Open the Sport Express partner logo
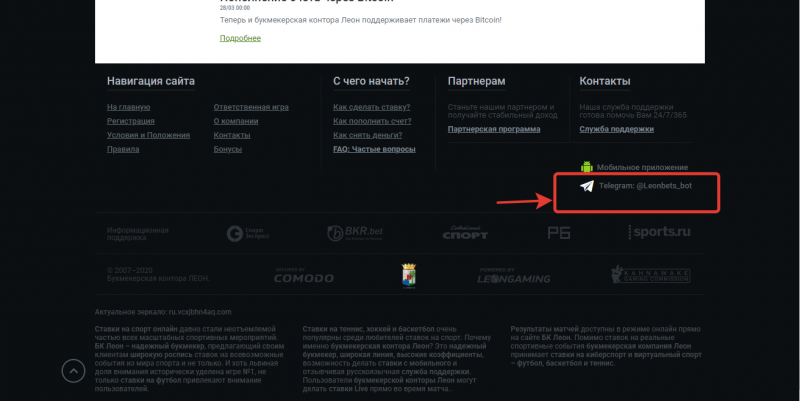Image resolution: width=800 pixels, height=401 pixels. pos(248,233)
